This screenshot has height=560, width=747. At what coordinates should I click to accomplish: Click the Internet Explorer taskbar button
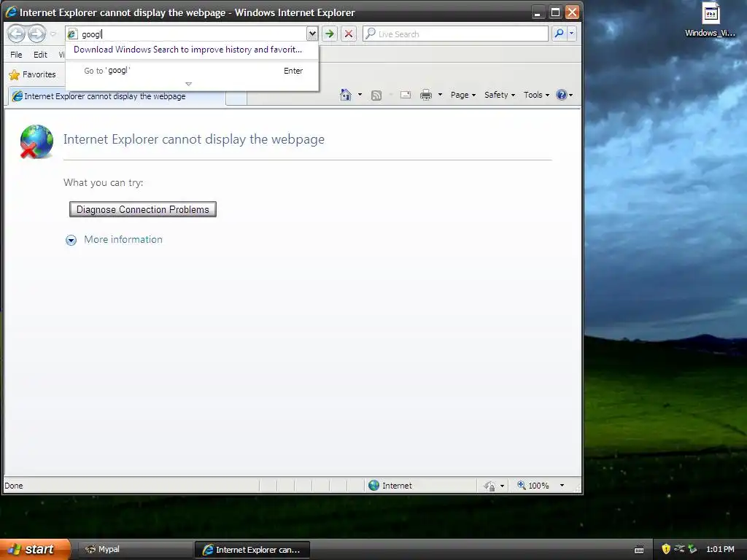click(252, 550)
